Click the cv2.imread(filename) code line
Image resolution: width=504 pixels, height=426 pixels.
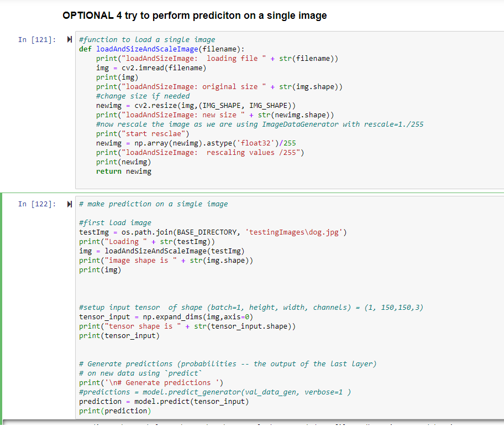coord(151,67)
